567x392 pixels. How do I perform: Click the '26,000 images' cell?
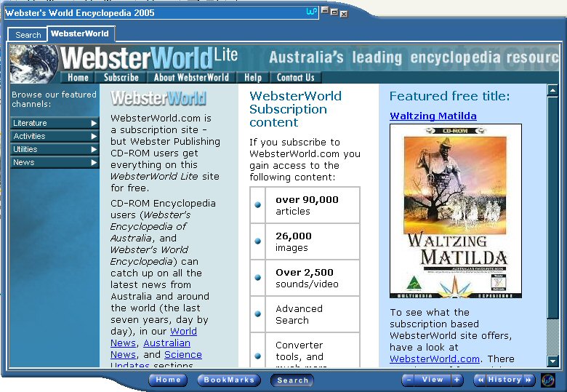tap(313, 241)
